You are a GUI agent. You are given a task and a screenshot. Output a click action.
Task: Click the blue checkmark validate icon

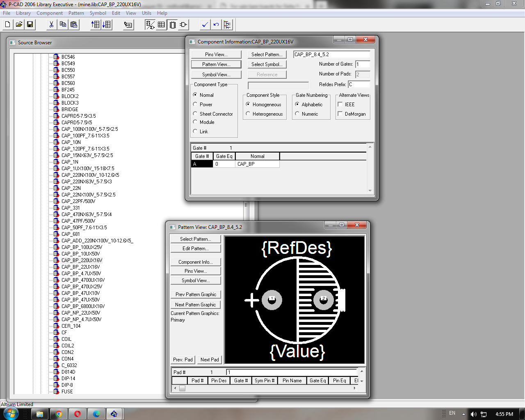[205, 25]
